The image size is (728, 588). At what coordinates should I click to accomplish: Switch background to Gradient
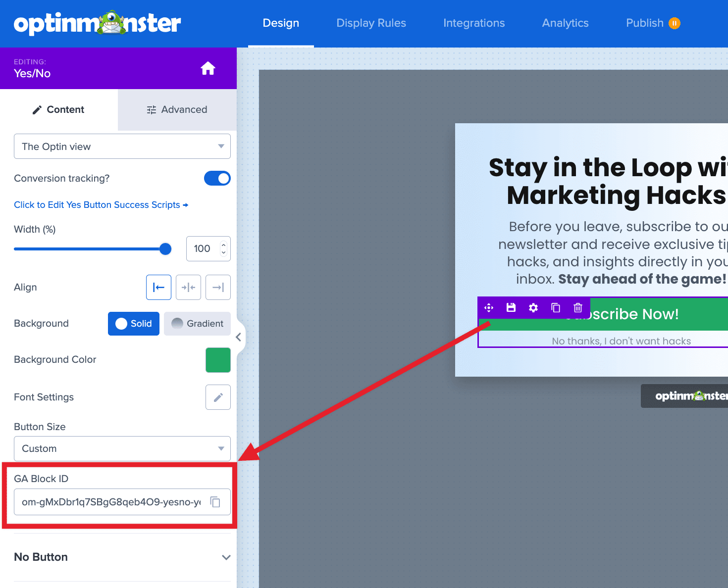197,323
